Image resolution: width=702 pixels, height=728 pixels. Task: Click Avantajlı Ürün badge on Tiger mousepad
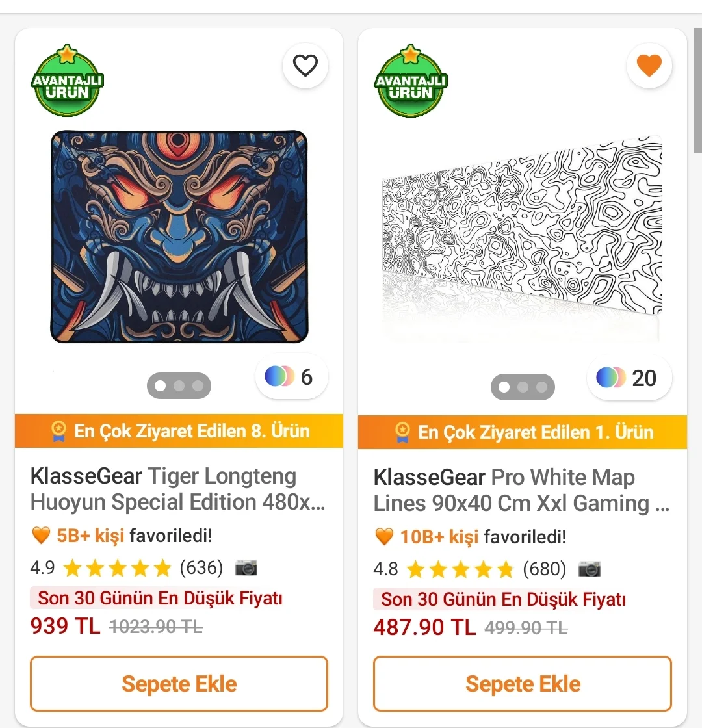point(68,82)
